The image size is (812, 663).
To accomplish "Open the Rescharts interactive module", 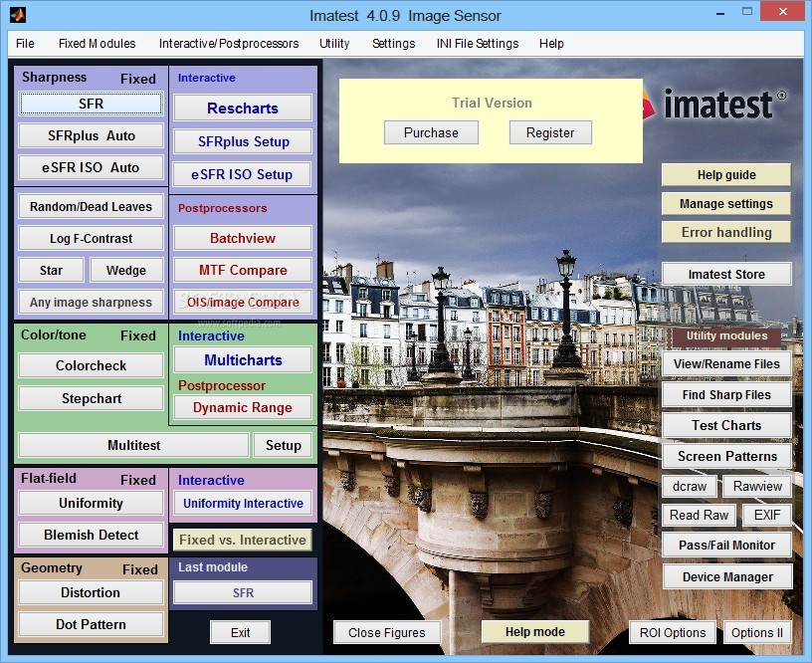I will (243, 108).
